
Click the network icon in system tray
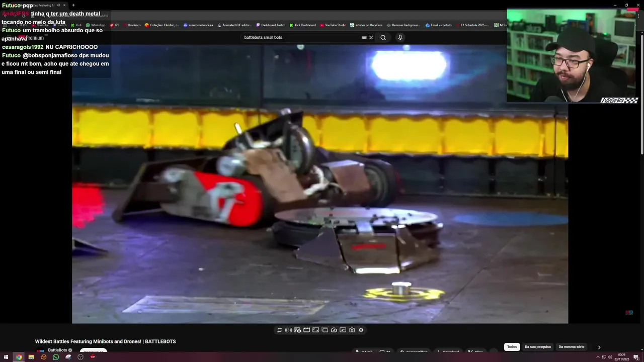[604, 357]
